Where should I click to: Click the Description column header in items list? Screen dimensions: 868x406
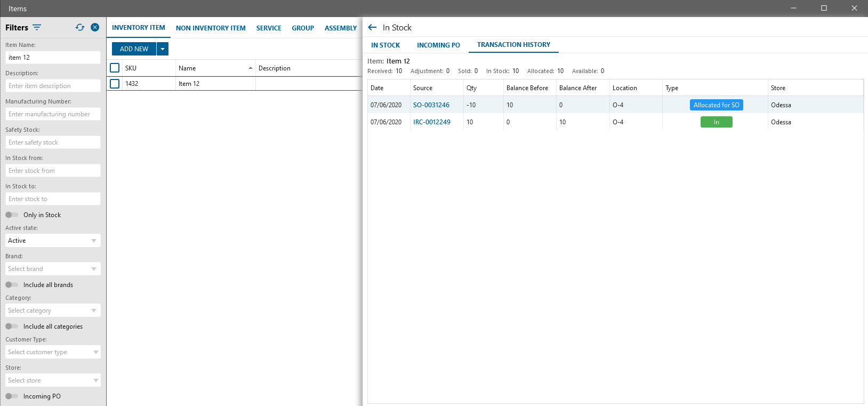309,68
